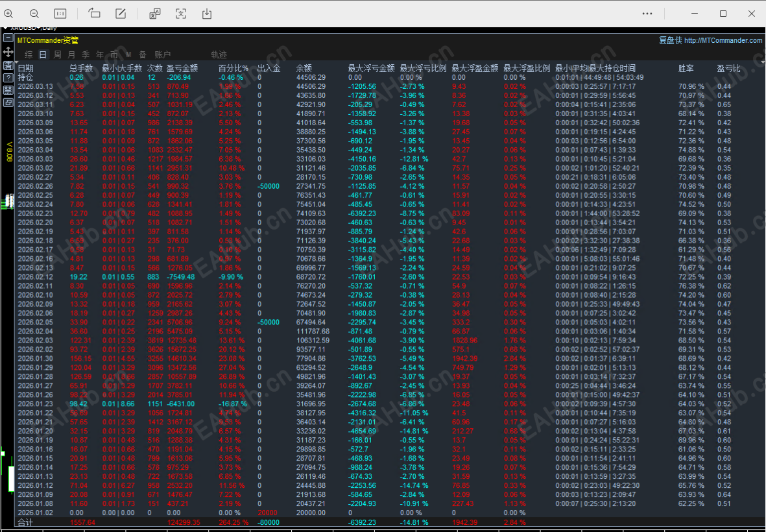Click the 盈亏比 column header
Screen dimensions: 766x532
coord(728,68)
